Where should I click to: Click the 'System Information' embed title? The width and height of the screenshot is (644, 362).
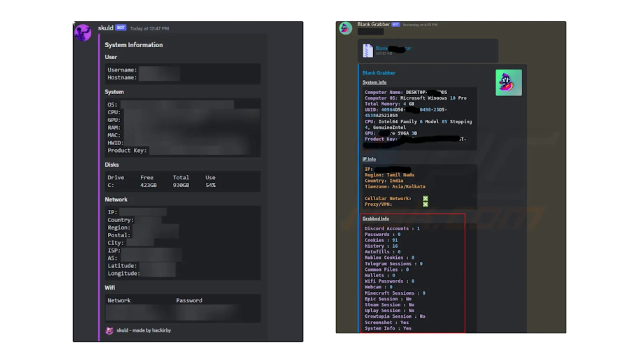click(134, 45)
